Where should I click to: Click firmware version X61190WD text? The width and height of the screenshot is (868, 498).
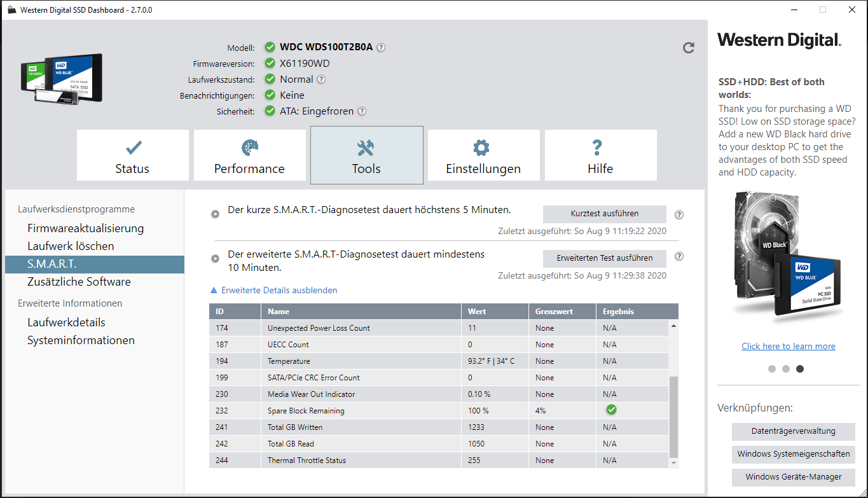pyautogui.click(x=305, y=64)
